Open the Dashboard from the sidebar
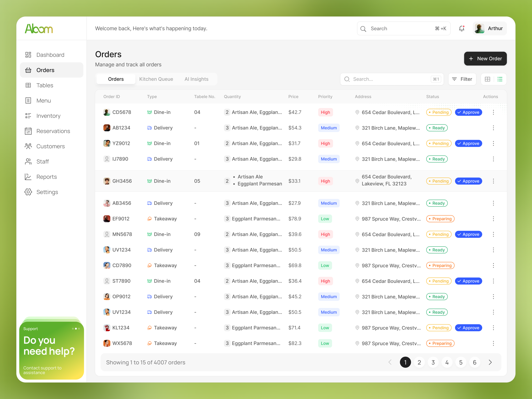 (50, 55)
